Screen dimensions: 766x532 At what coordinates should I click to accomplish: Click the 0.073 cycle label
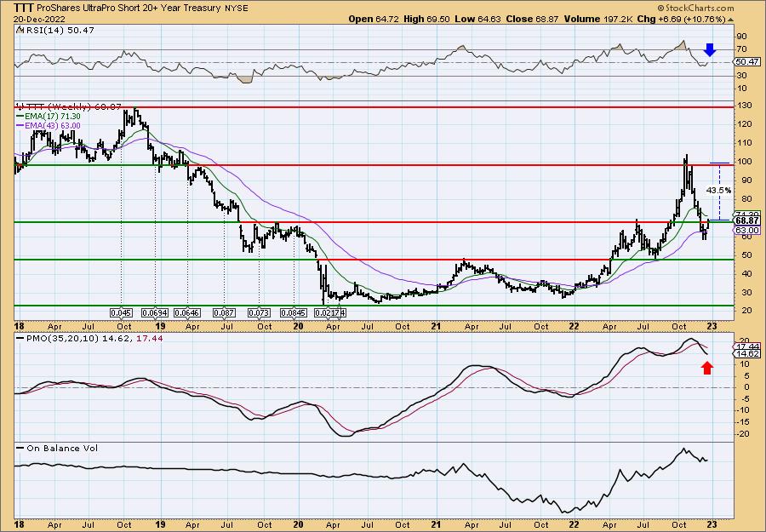259,312
